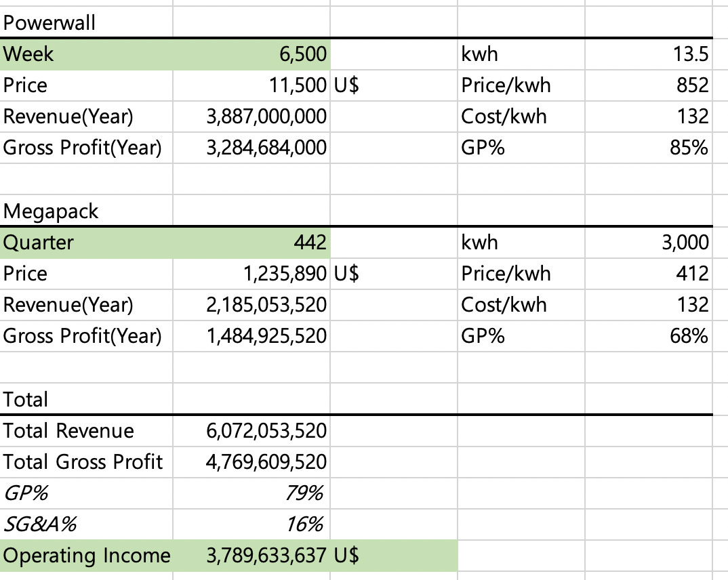The image size is (728, 580).
Task: Click operating income value 3,789,633,637
Action: [x=251, y=556]
